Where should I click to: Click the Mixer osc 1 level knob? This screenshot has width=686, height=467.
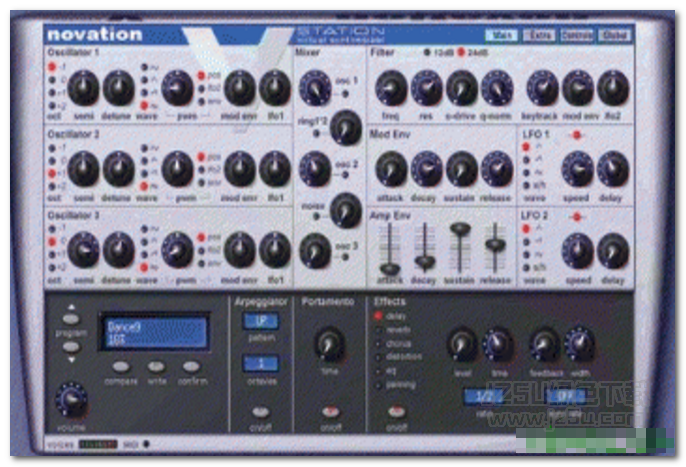point(315,88)
